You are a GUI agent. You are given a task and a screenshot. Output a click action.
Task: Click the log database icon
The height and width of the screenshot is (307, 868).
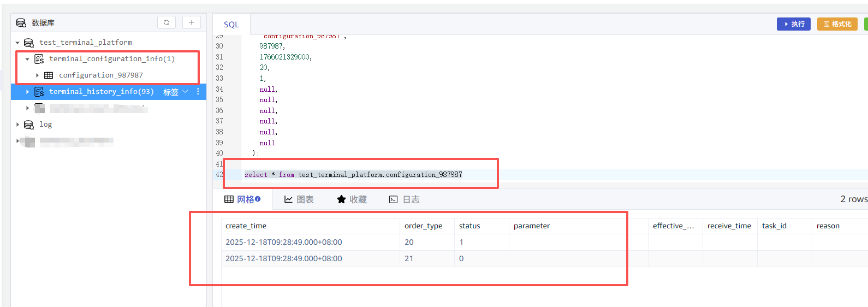(x=29, y=125)
